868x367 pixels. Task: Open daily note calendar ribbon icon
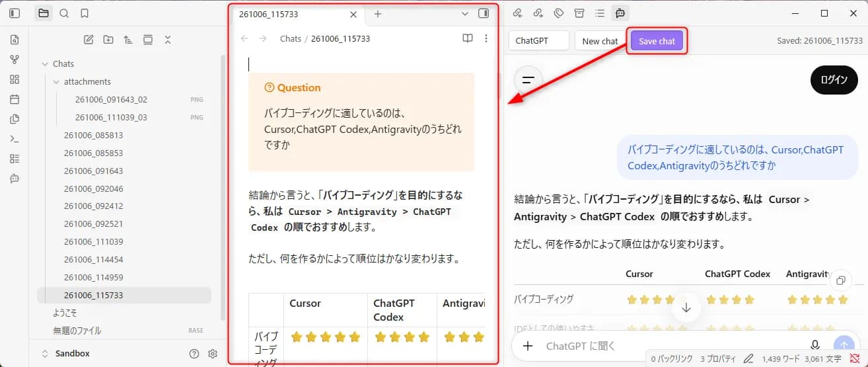15,99
